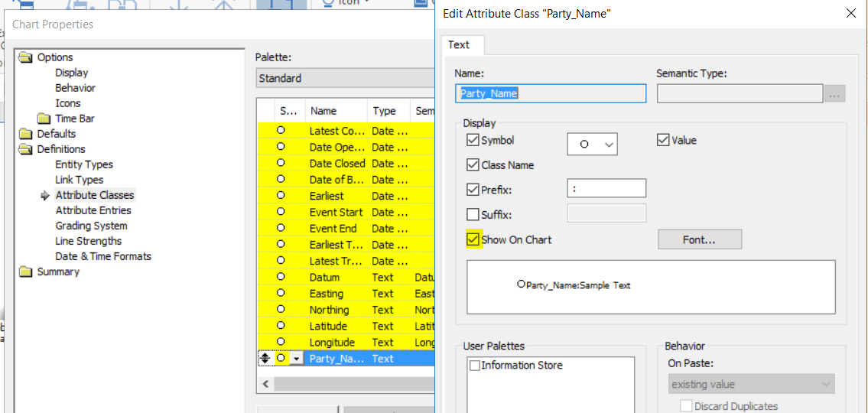Select the Date Ope... row
This screenshot has width=868, height=413.
pyautogui.click(x=346, y=148)
